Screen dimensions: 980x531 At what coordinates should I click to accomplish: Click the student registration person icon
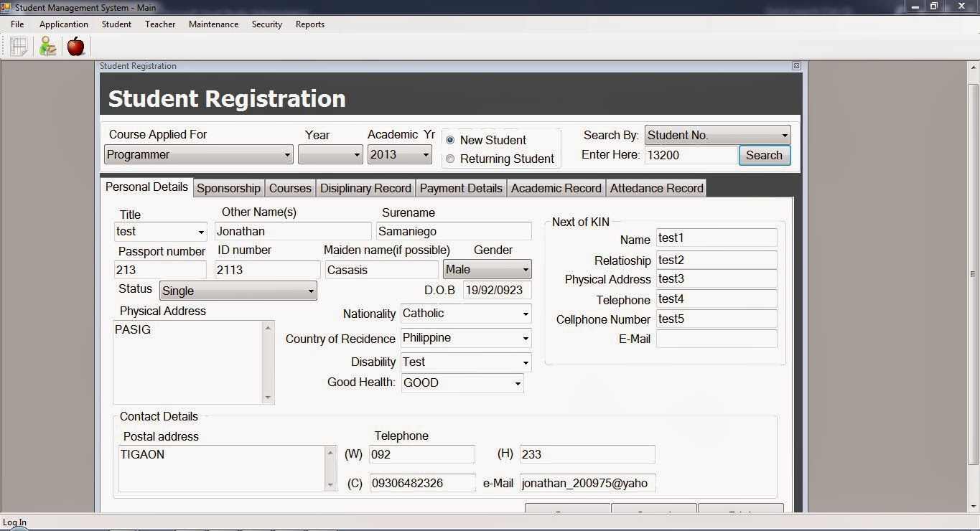(x=47, y=46)
